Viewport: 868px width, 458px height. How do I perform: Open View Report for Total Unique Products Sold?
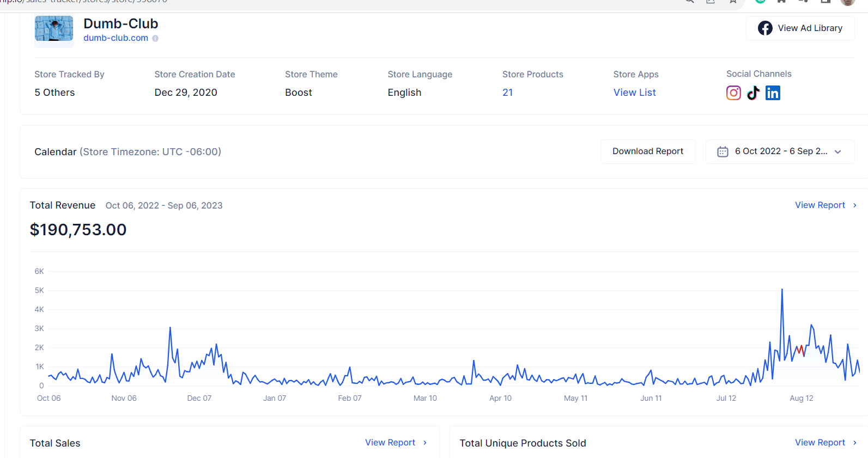tap(820, 443)
